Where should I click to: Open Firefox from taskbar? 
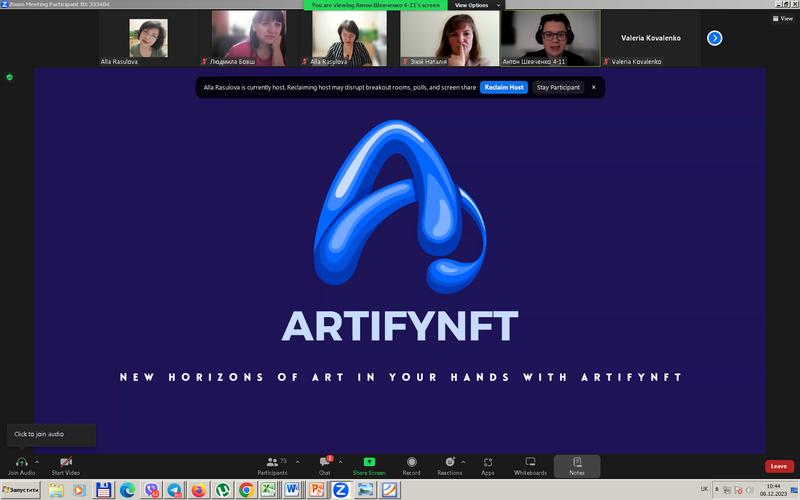click(198, 490)
